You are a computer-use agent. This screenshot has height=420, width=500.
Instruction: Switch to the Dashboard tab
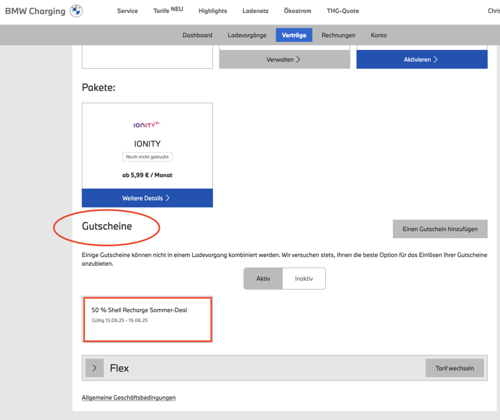pos(197,35)
